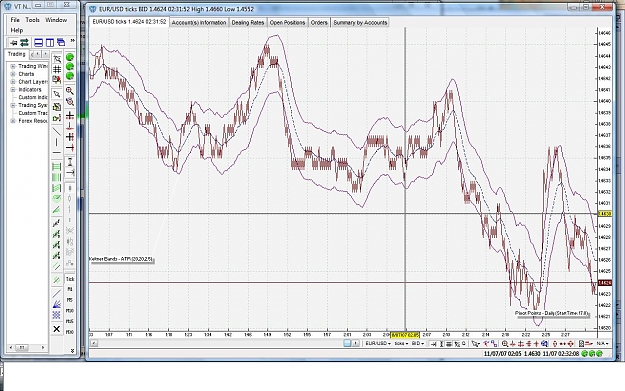
Task: Click the green ellipse drawing tool
Action: (57, 198)
